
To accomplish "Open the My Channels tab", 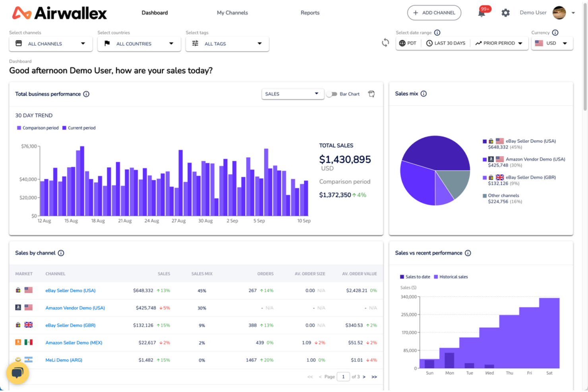I will click(x=232, y=12).
